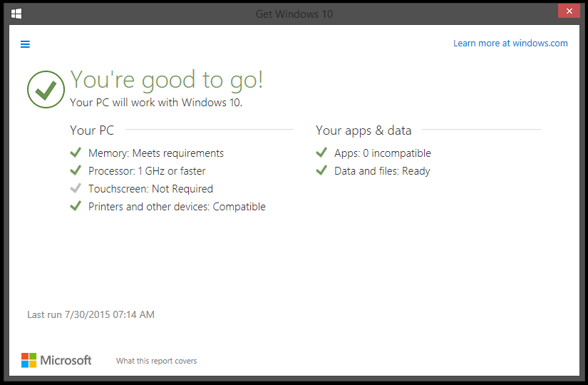588x385 pixels.
Task: Click the Windows logo in title bar
Action: (x=16, y=14)
